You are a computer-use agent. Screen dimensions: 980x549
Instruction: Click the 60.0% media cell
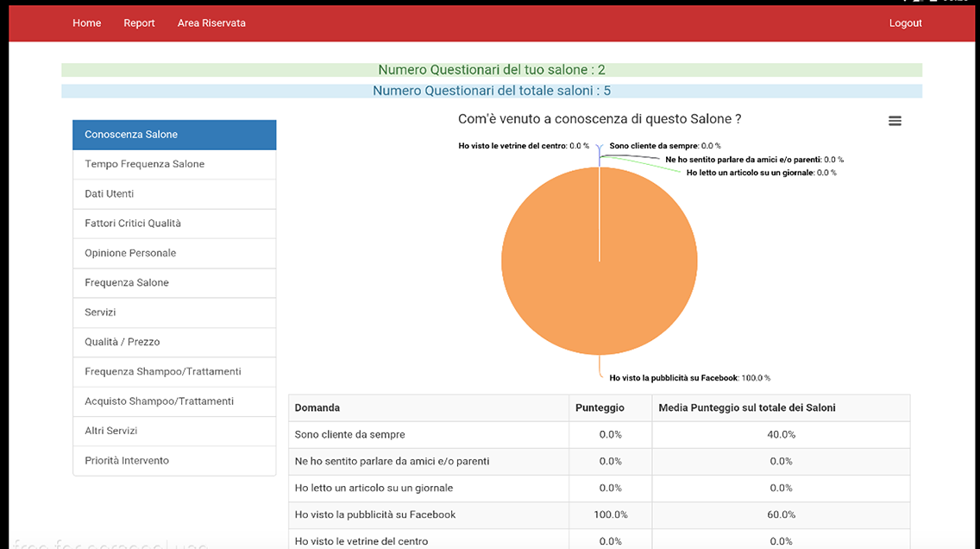tap(782, 514)
